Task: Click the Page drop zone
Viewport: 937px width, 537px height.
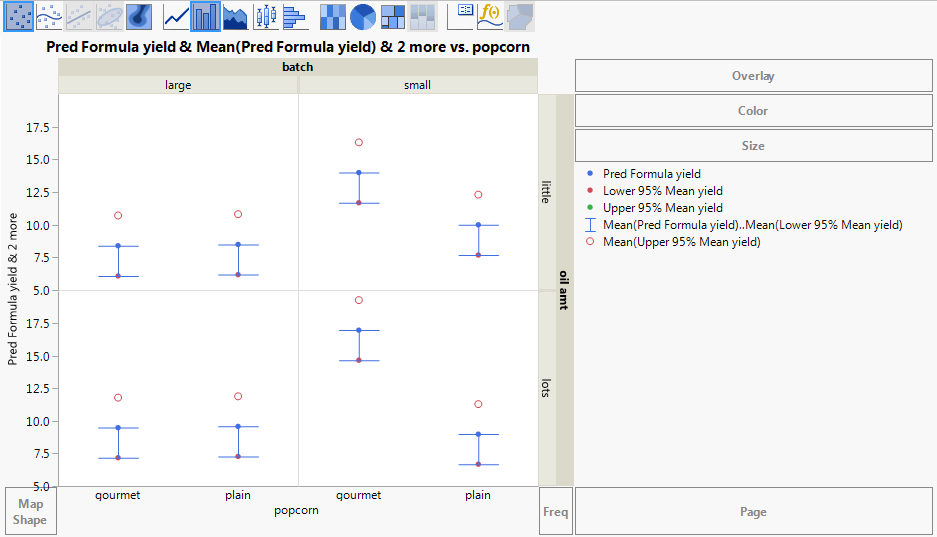Action: tap(754, 511)
